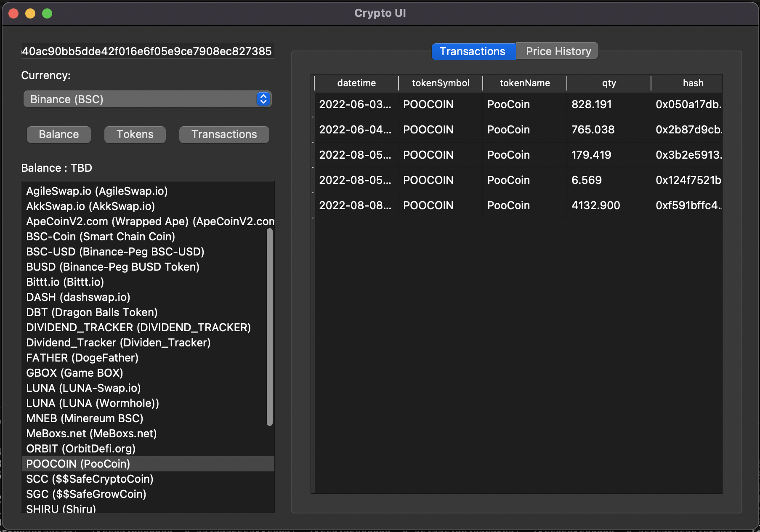Click PooCoin name in the 828.191 row
Image resolution: width=760 pixels, height=532 pixels.
525,104
